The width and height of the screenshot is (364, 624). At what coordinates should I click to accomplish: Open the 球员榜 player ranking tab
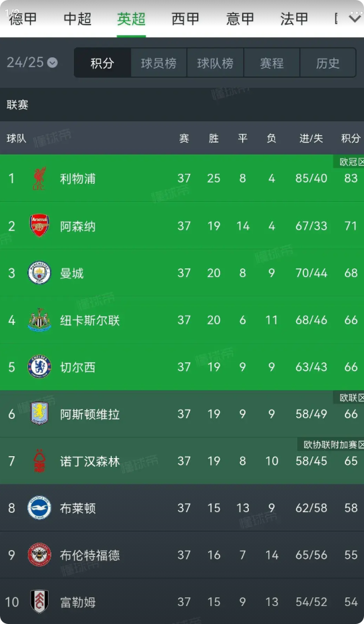159,63
